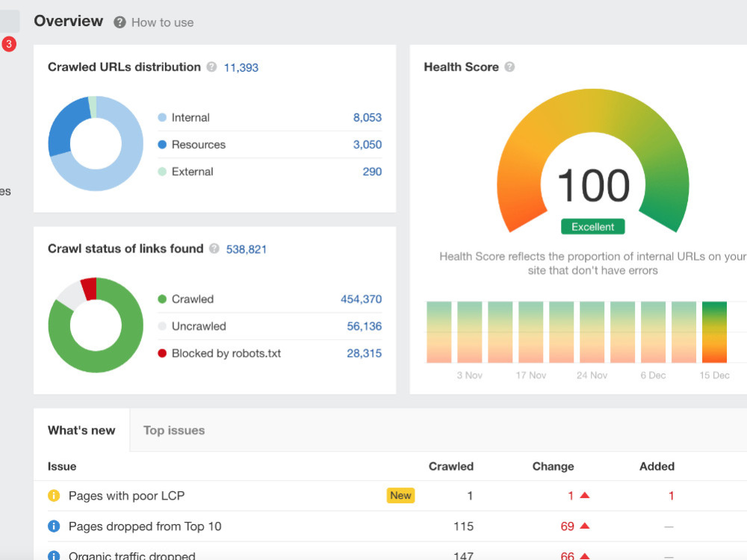Click the Excellent health score badge
Image resolution: width=747 pixels, height=560 pixels.
tap(592, 227)
